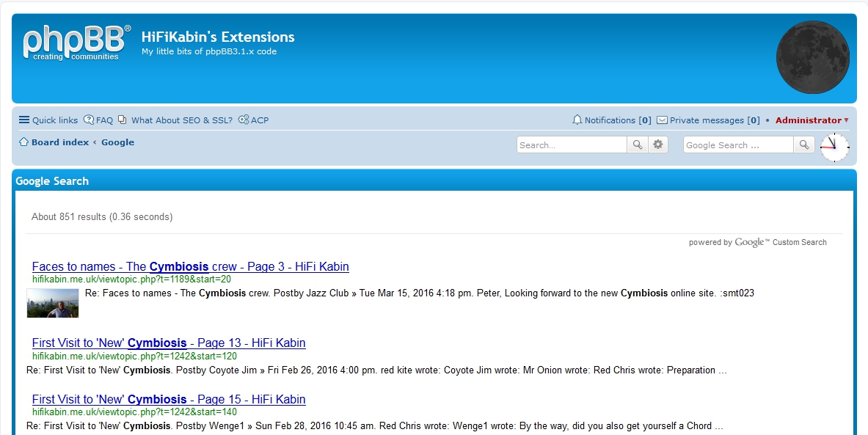Click the tagline My little bits of phpBB3.1.x code

[x=208, y=51]
